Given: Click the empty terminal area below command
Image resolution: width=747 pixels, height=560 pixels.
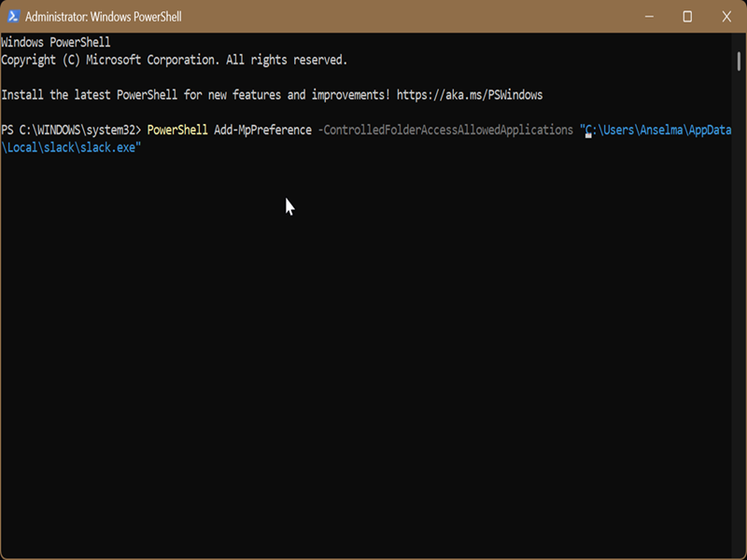Looking at the screenshot, I should (x=373, y=355).
